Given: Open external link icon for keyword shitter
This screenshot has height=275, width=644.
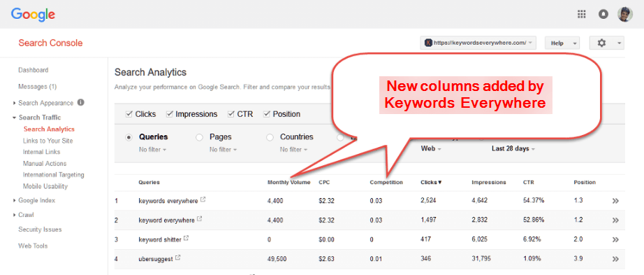Looking at the screenshot, I should (x=186, y=238).
